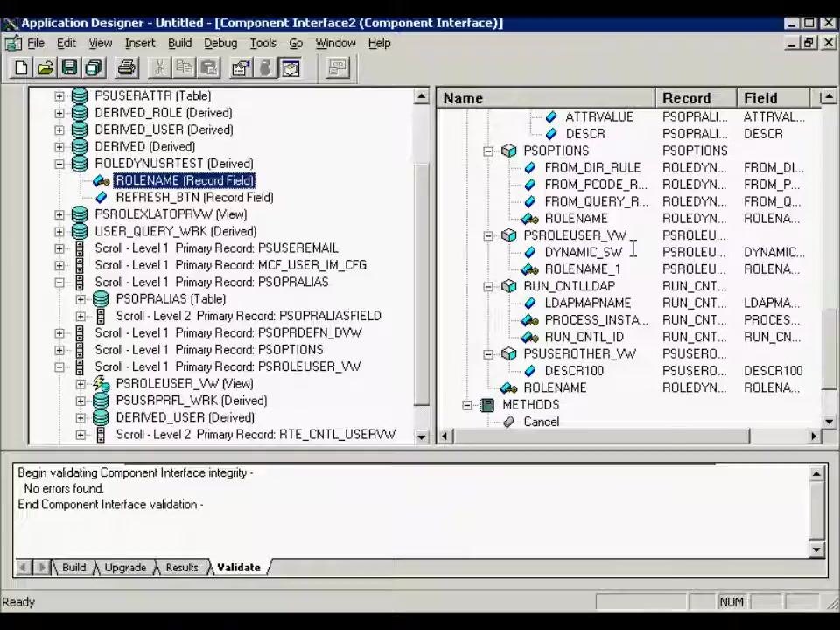The image size is (840, 630).
Task: Click the PROCESS_INSTA key property icon
Action: pyautogui.click(x=530, y=320)
